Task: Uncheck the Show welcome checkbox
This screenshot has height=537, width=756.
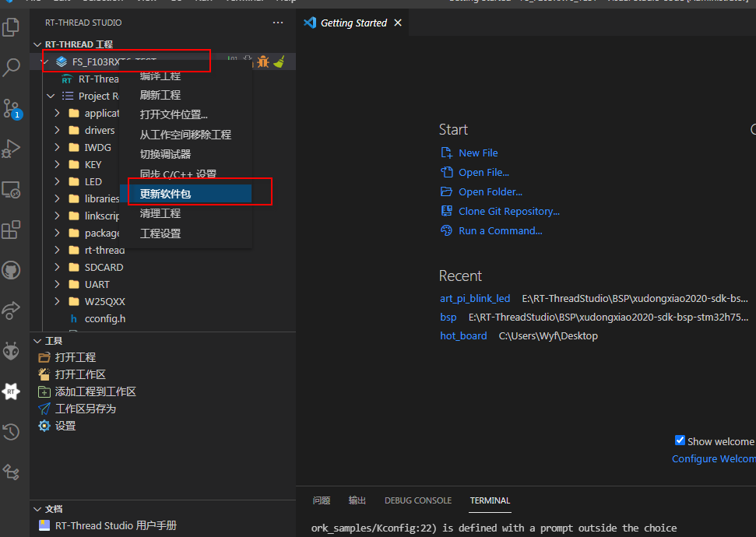Action: coord(680,440)
